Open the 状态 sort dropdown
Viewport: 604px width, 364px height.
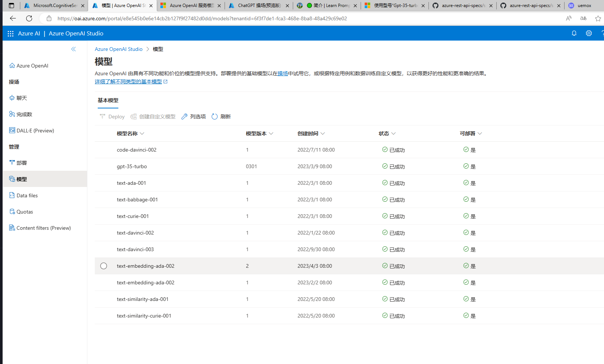393,134
